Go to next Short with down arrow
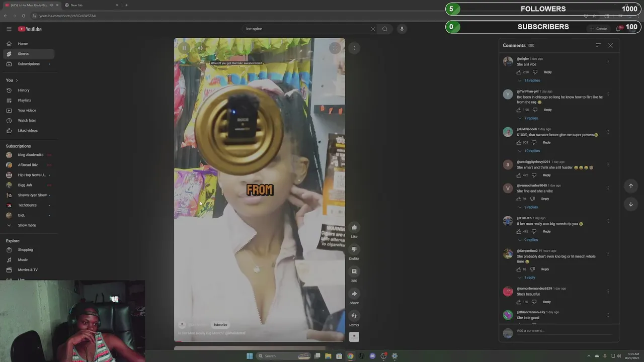 pyautogui.click(x=630, y=204)
